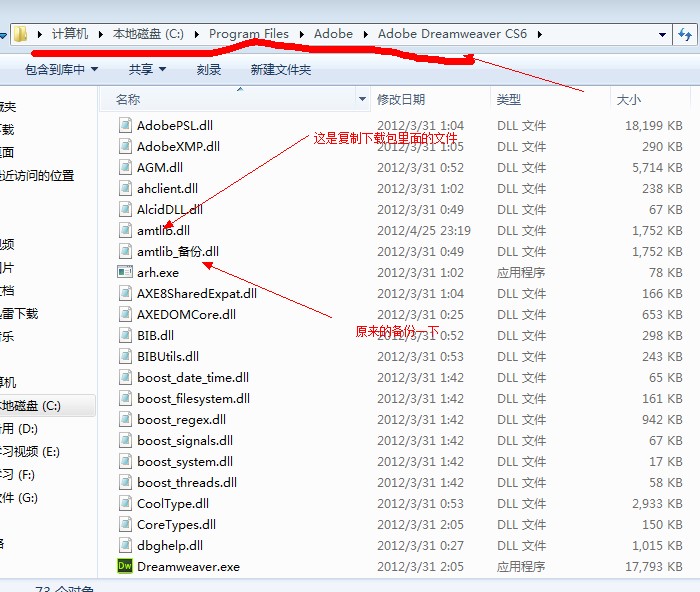Select the boost_threads.dll file icon

point(125,482)
